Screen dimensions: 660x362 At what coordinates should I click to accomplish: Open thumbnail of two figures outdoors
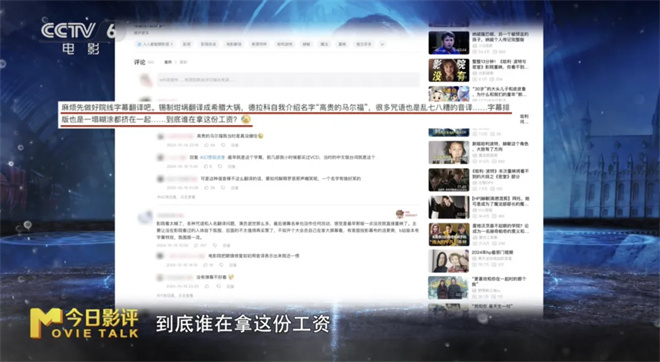tap(449, 287)
